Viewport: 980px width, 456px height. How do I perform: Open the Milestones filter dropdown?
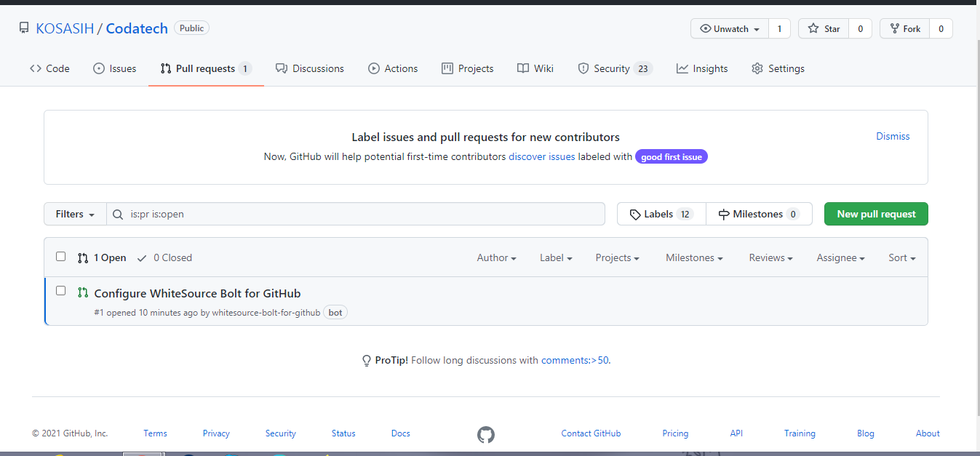click(694, 257)
